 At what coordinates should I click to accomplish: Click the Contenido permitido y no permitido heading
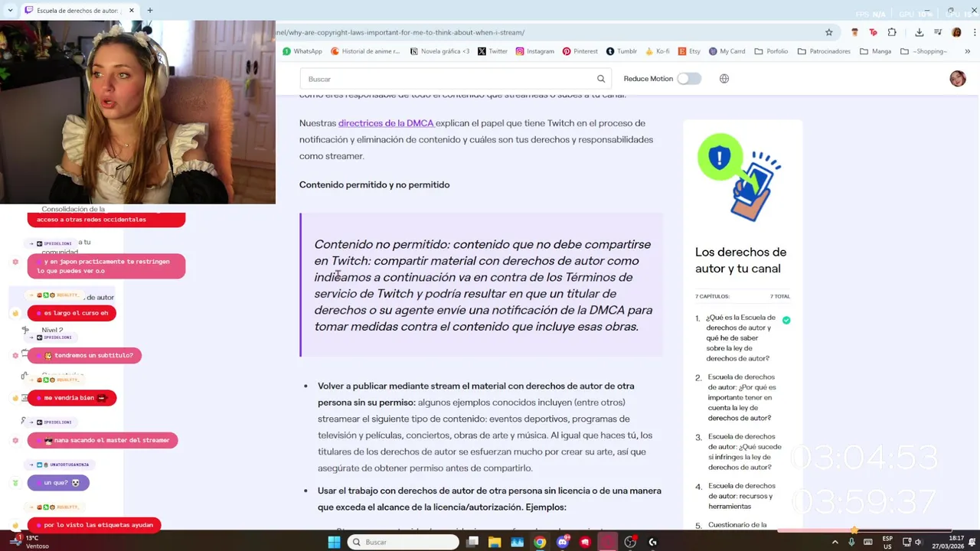click(374, 185)
